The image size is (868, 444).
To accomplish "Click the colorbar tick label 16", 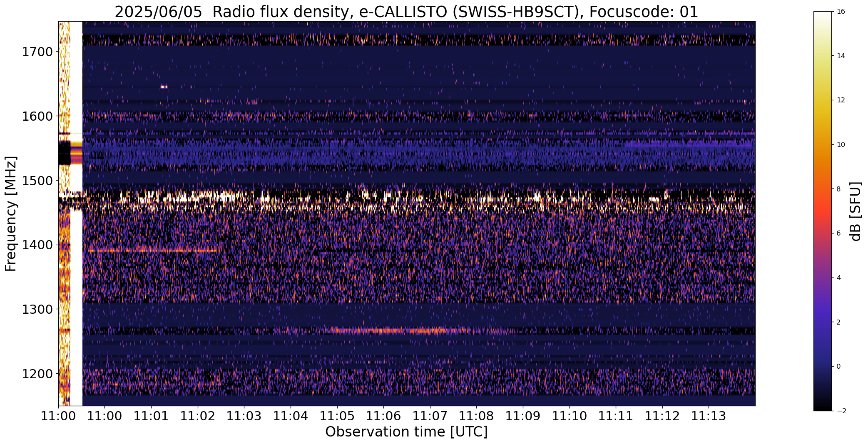I will click(841, 12).
